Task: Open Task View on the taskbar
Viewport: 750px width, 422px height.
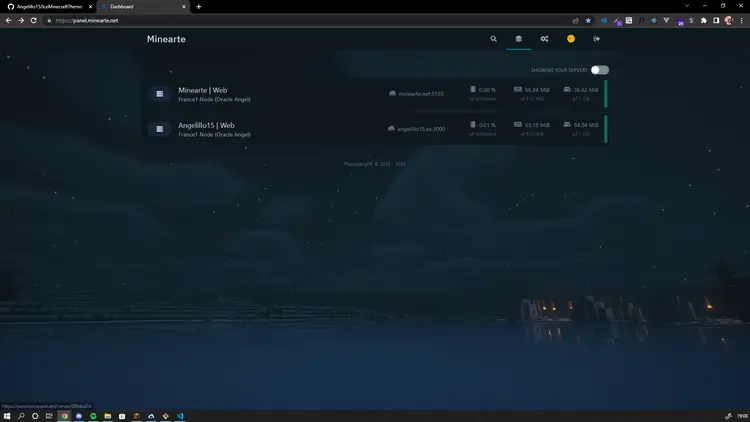Action: click(x=49, y=416)
